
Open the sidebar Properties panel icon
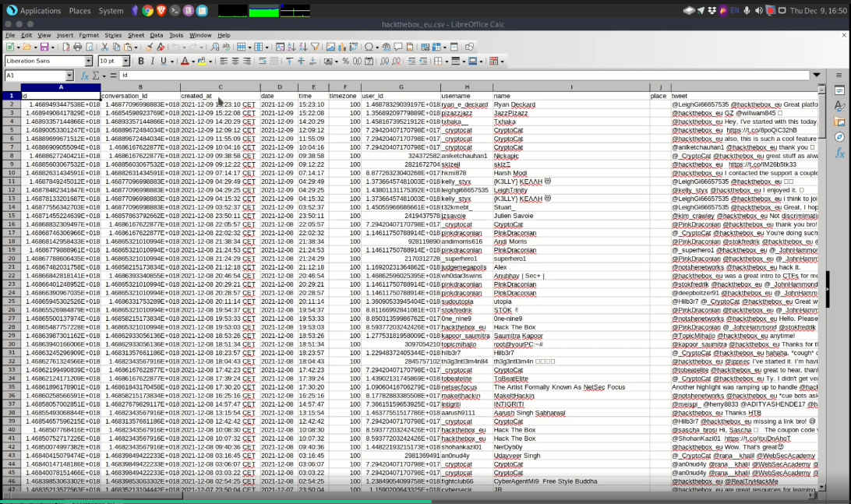pos(839,90)
